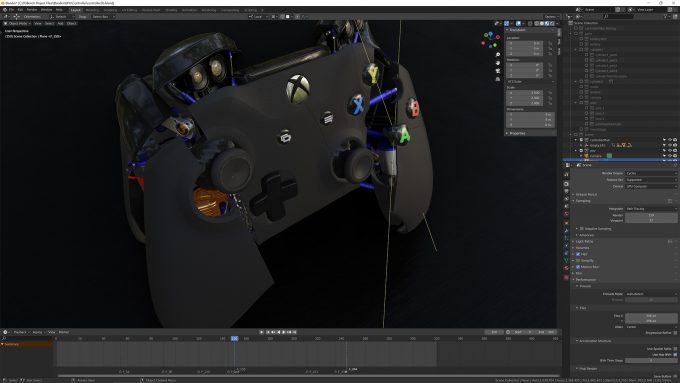This screenshot has height=383, width=680.
Task: Toggle the Simplify checkbox
Action: click(x=578, y=261)
